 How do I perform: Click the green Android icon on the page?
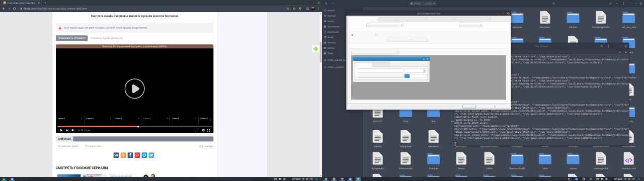(x=316, y=49)
